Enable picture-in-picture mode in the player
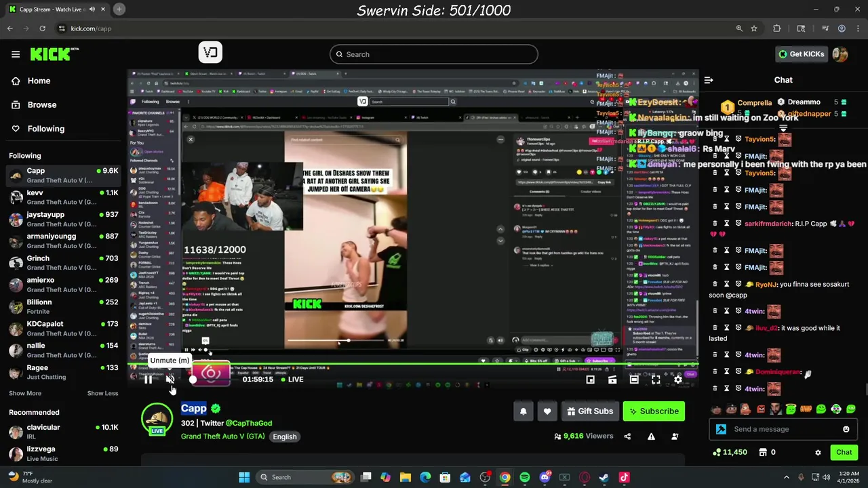 [x=591, y=380]
